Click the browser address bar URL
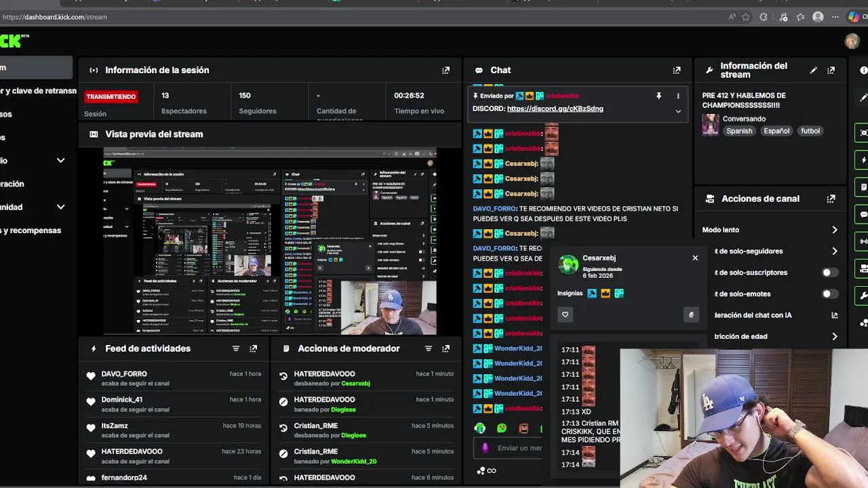 [55, 17]
